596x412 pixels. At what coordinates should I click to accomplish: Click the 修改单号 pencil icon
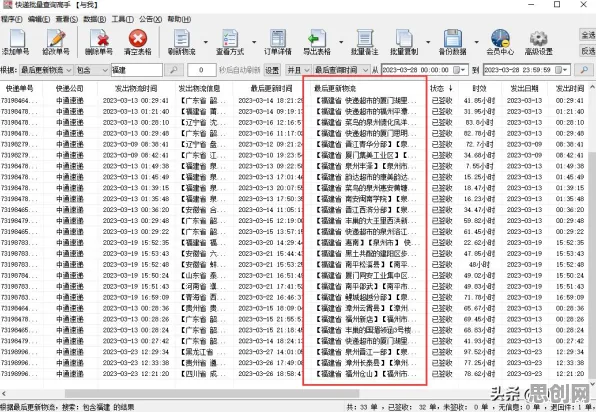point(56,42)
